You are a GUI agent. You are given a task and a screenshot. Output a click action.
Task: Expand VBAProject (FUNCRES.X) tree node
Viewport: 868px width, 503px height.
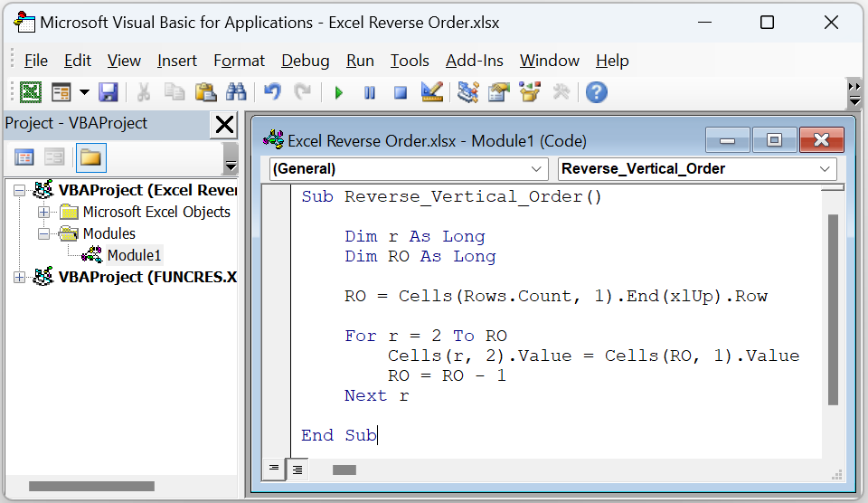coord(19,277)
